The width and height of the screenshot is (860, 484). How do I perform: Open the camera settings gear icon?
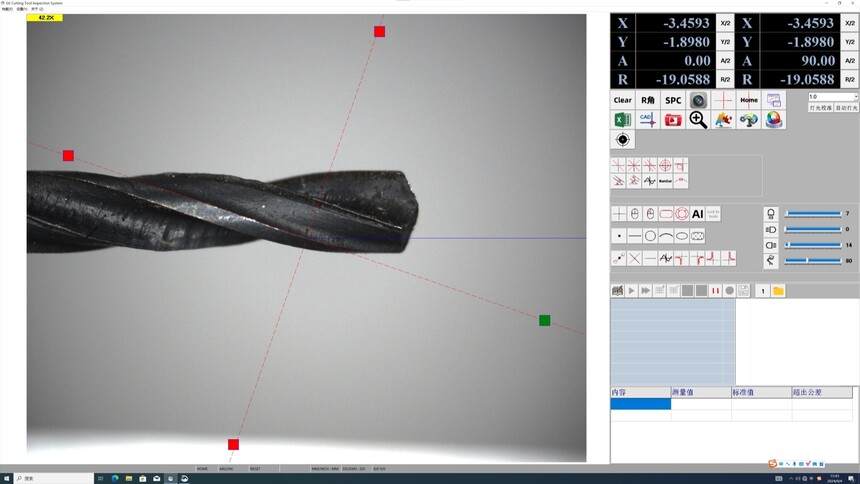pos(749,120)
